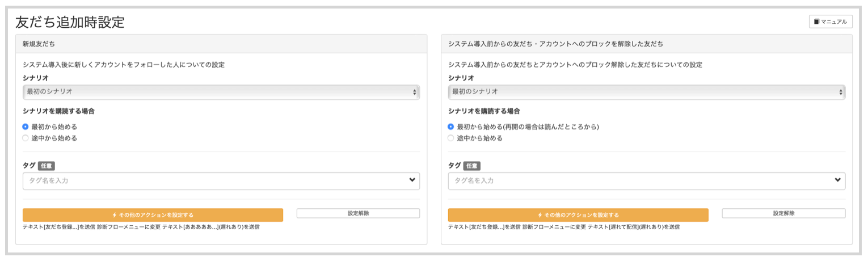Click 任意 badge beside タグ in 新規友だち panel
The height and width of the screenshot is (261, 868).
coord(47,166)
